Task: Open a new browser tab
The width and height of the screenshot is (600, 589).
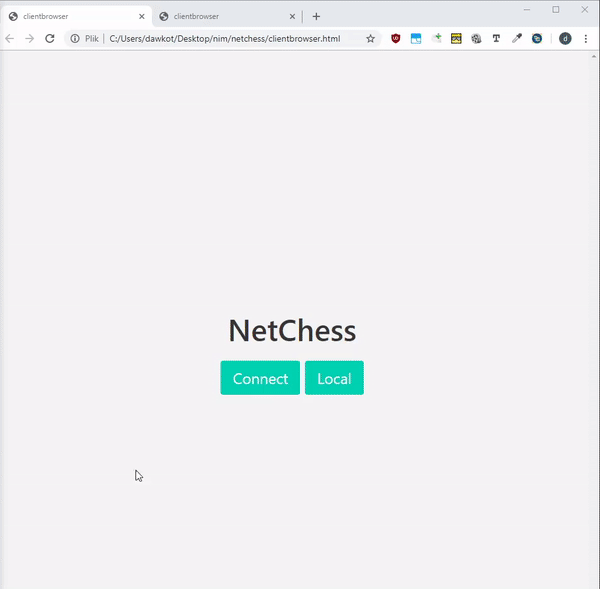Action: 316,16
